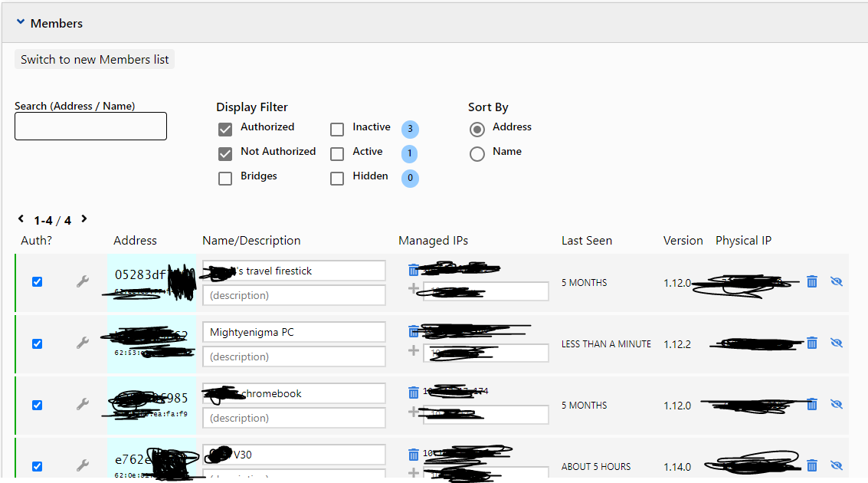The height and width of the screenshot is (483, 868).
Task: Add managed IP plus icon for Mightyenigma PC
Action: 414,351
